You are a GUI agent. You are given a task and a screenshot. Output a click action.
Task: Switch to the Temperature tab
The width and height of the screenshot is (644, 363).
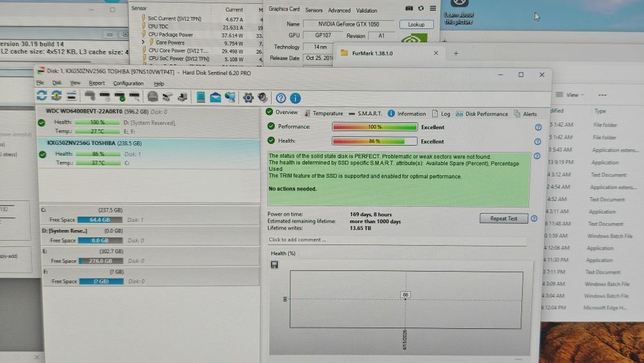click(x=324, y=113)
